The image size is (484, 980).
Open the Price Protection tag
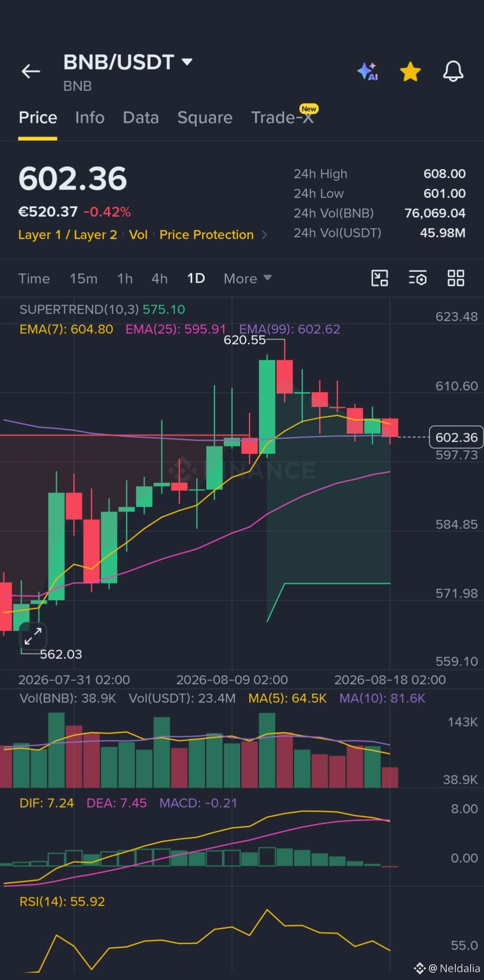click(207, 235)
